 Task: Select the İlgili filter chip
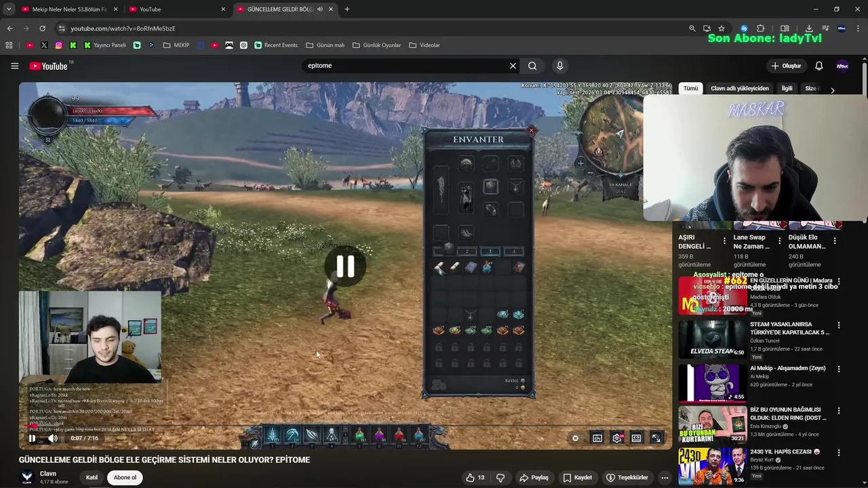click(x=787, y=88)
